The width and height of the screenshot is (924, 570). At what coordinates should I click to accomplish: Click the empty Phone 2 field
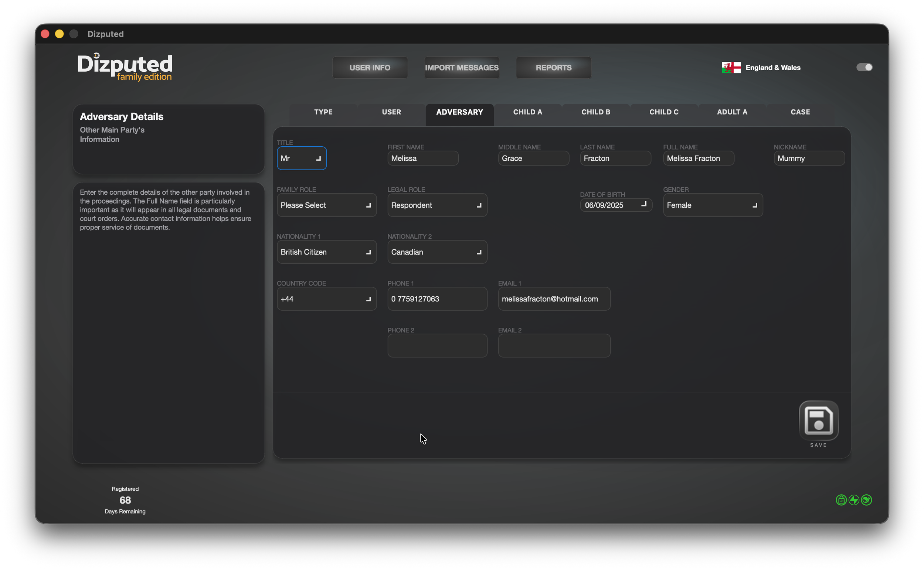[437, 346]
